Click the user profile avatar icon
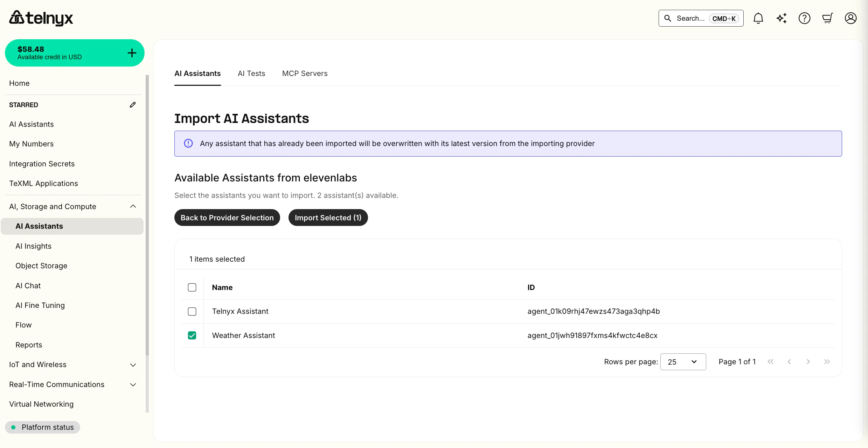868x448 pixels. pos(850,18)
